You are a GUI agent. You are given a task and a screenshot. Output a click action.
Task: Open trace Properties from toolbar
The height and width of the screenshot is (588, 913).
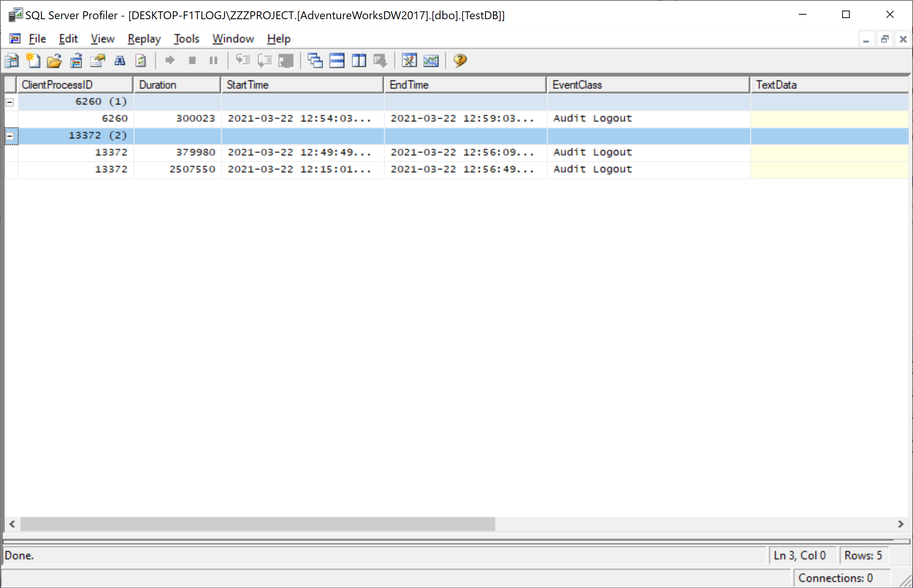click(98, 61)
